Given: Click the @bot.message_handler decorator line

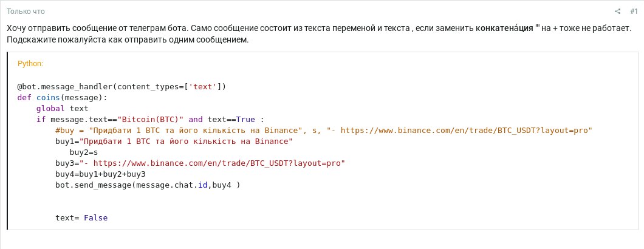Looking at the screenshot, I should [x=122, y=87].
